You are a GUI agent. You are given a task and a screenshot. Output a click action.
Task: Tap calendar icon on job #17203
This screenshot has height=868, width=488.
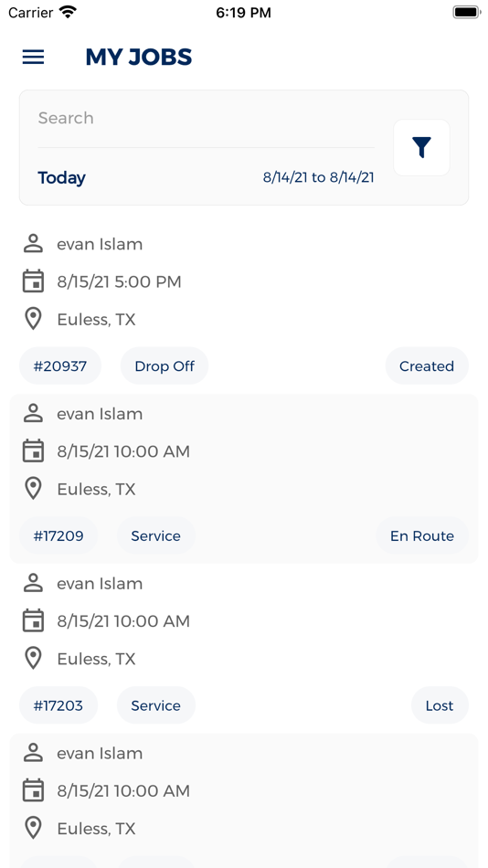click(x=33, y=621)
